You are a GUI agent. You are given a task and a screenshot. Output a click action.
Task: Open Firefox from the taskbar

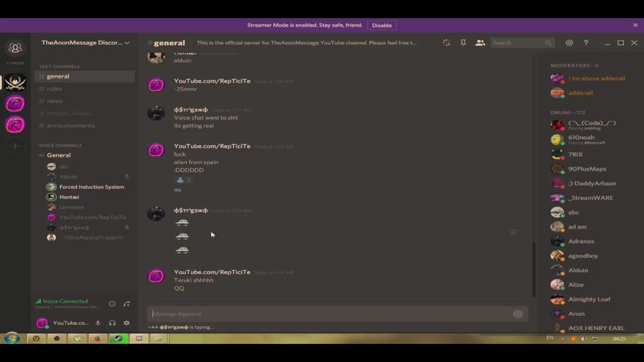(x=98, y=338)
